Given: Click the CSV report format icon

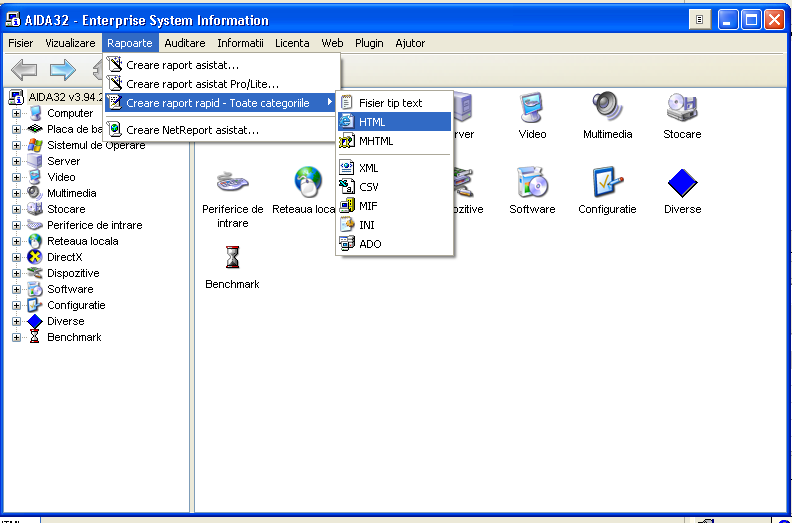Looking at the screenshot, I should click(x=346, y=187).
